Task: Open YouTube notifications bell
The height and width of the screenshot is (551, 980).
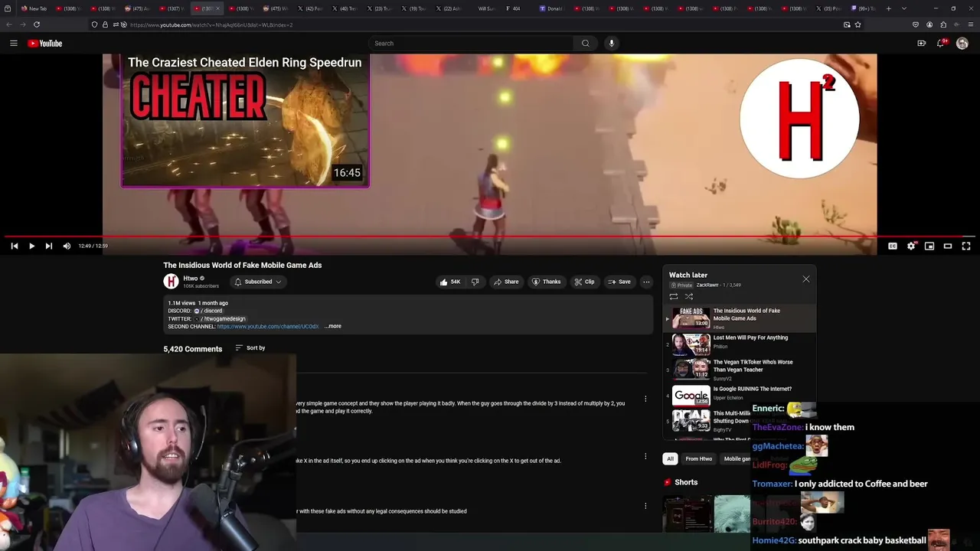Action: tap(941, 44)
